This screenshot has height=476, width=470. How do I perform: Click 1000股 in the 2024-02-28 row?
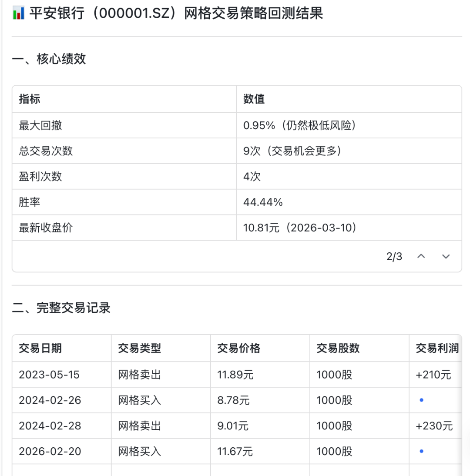pyautogui.click(x=334, y=426)
